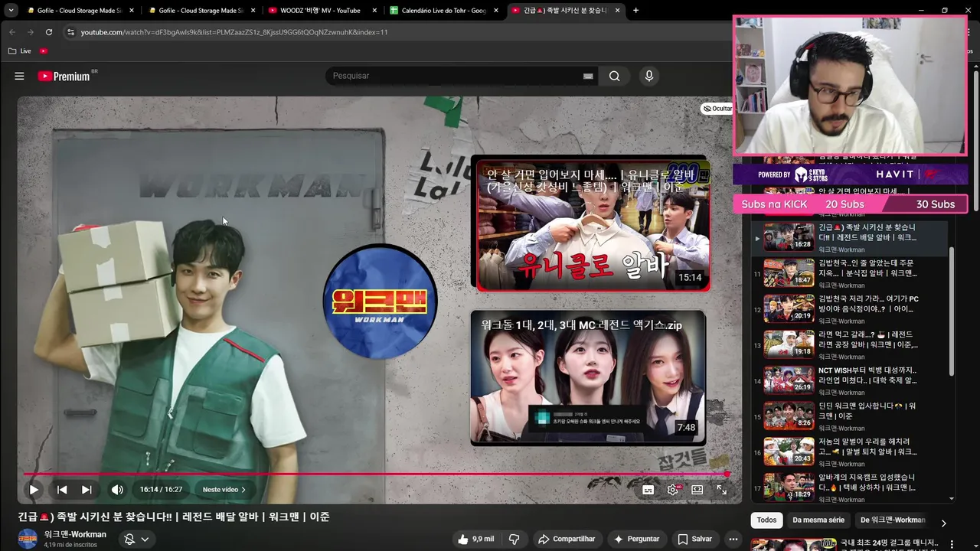Image resolution: width=980 pixels, height=551 pixels.
Task: Open the browser tab search dropdown
Action: pyautogui.click(x=11, y=11)
